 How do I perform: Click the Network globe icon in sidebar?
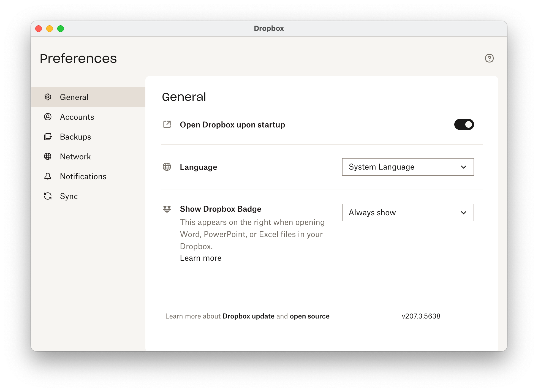48,156
